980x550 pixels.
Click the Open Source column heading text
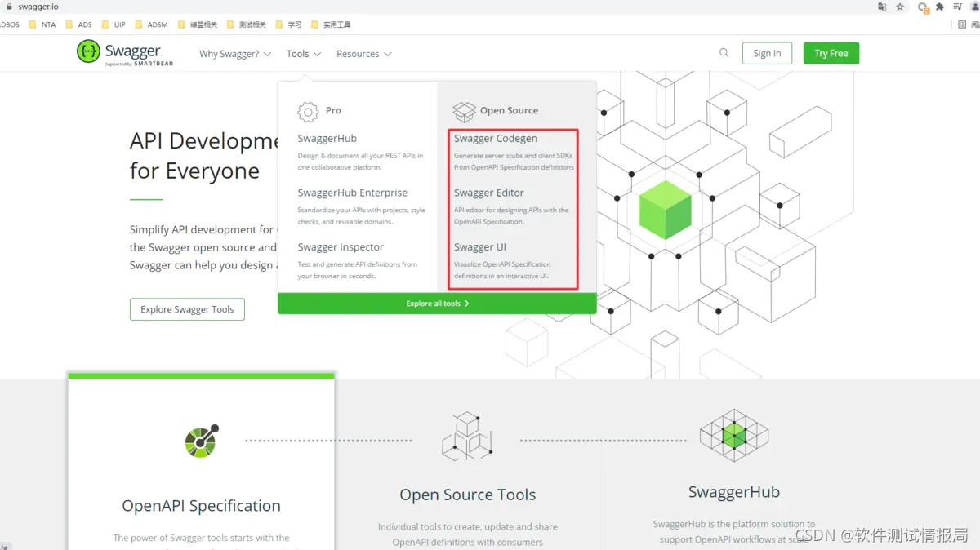(509, 110)
